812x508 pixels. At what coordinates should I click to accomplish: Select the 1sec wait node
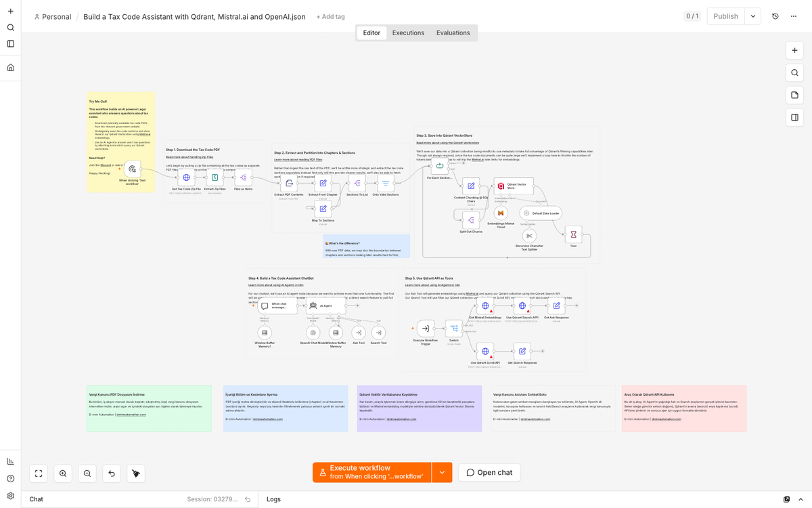tap(573, 234)
